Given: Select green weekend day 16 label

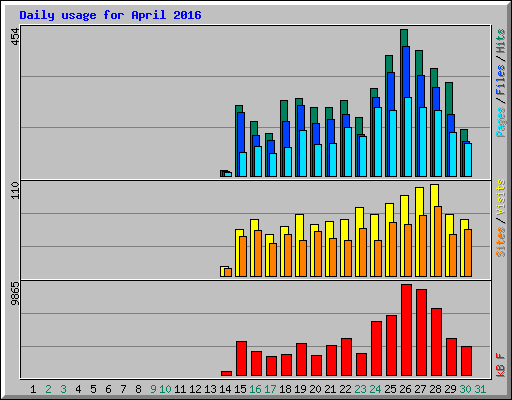Looking at the screenshot, I should click(255, 389).
